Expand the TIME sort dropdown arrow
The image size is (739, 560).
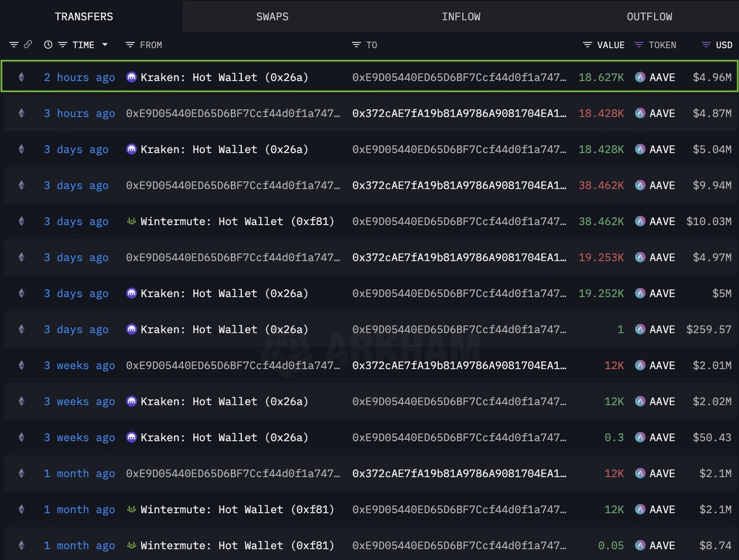click(x=105, y=45)
